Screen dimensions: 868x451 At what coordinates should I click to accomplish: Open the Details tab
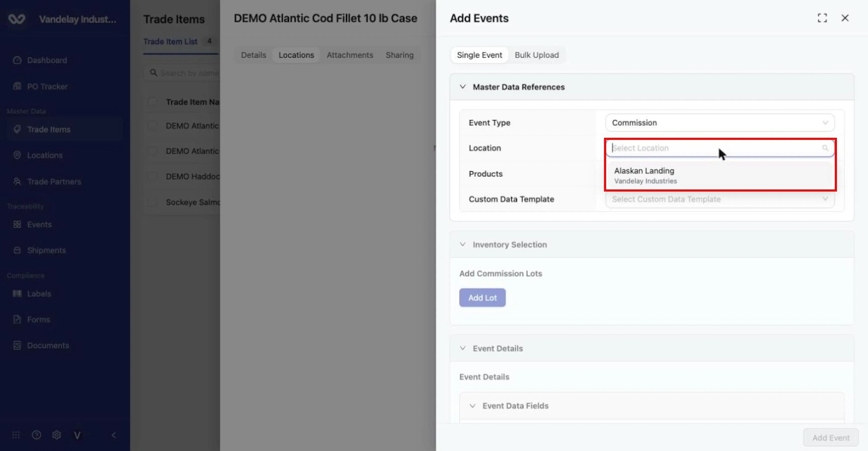tap(253, 55)
